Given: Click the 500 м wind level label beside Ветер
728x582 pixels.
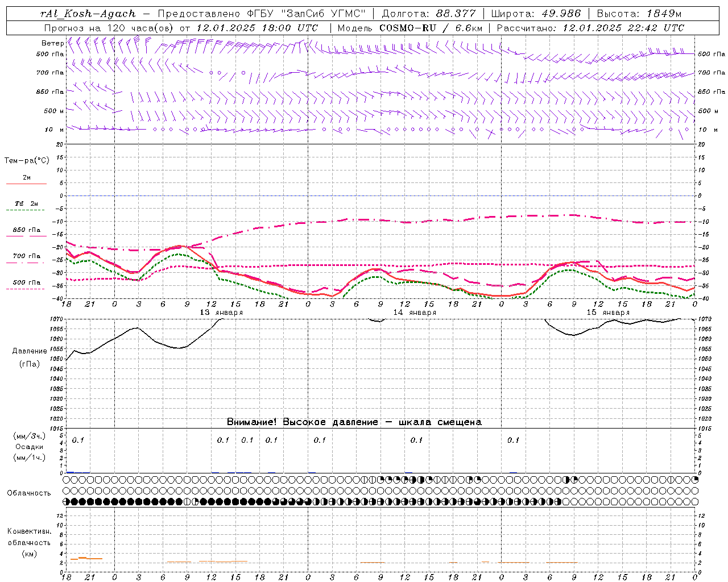Looking at the screenshot, I should tap(54, 111).
